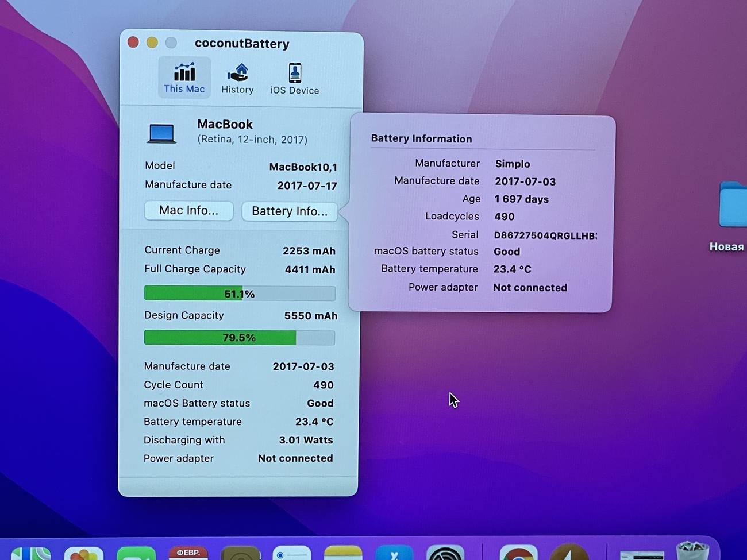This screenshot has width=747, height=560.
Task: Switch to the History tab
Action: click(237, 79)
